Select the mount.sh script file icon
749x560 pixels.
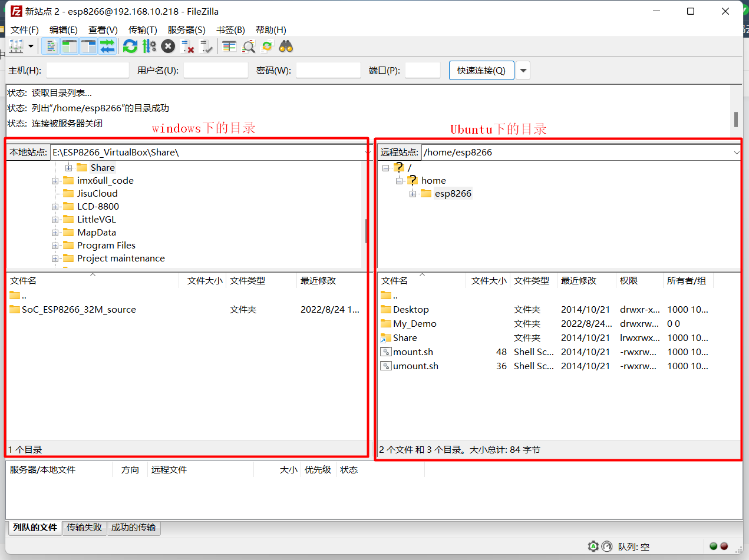[x=386, y=352]
